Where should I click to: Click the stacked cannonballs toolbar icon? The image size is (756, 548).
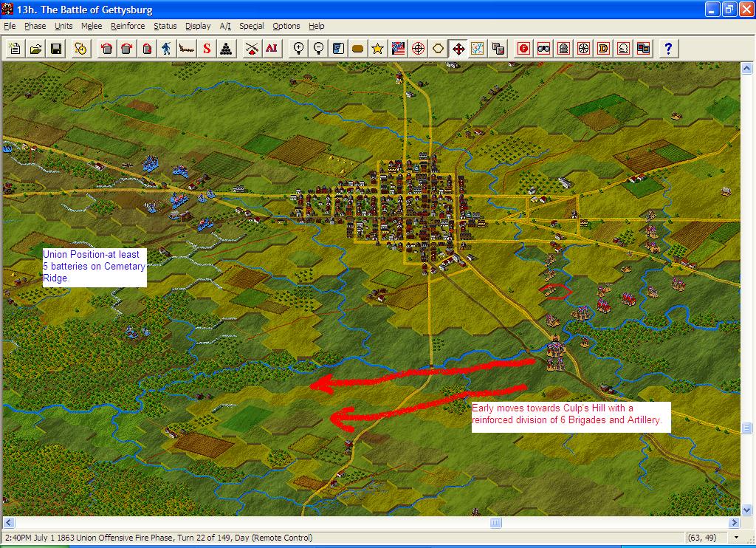coord(227,48)
